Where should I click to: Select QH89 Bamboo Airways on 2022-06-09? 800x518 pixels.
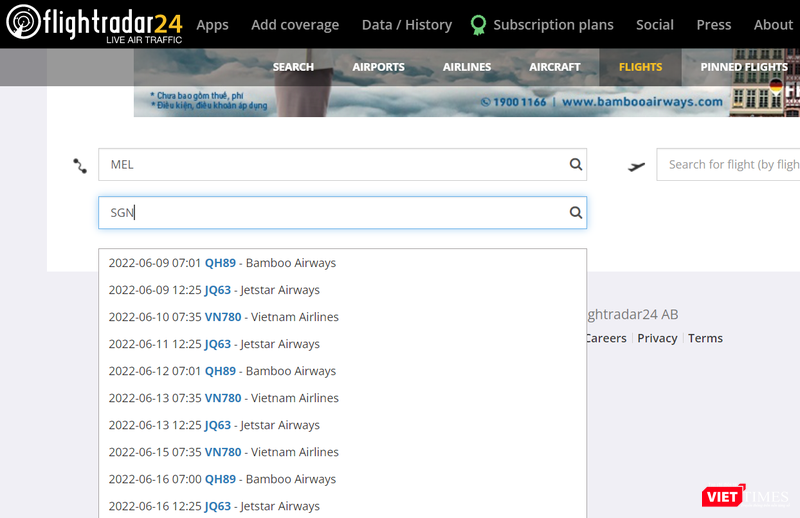[221, 263]
